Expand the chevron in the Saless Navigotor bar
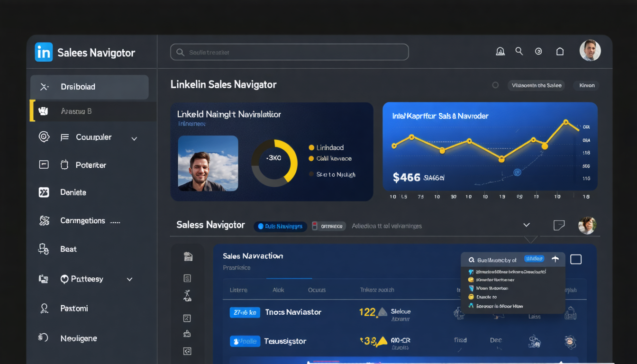The height and width of the screenshot is (364, 637). (x=526, y=225)
